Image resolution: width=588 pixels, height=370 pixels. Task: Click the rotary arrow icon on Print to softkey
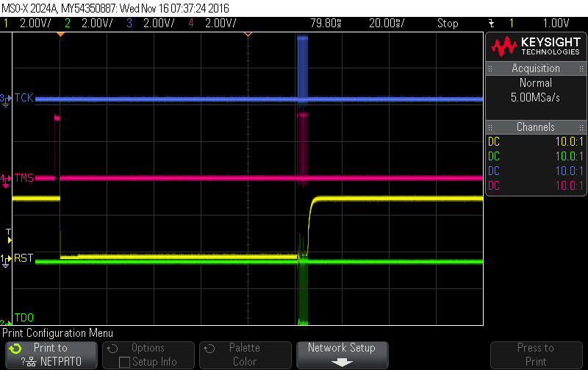click(x=15, y=349)
